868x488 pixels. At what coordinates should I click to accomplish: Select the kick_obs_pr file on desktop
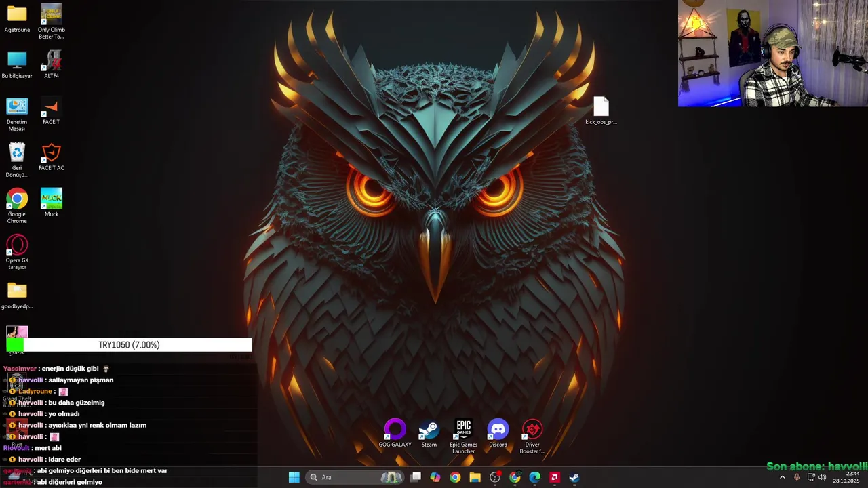point(601,111)
